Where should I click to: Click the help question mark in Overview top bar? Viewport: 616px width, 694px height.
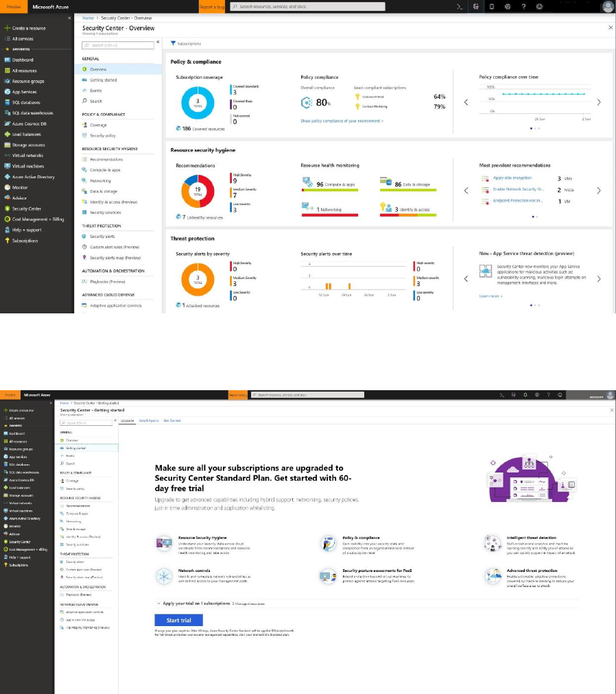coord(523,7)
